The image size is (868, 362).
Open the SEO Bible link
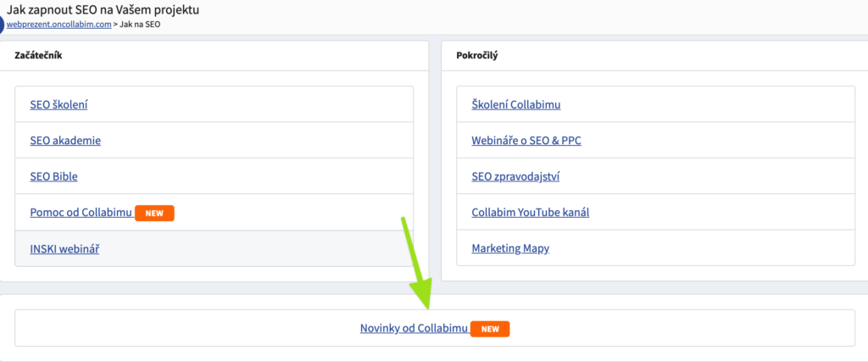(x=53, y=176)
